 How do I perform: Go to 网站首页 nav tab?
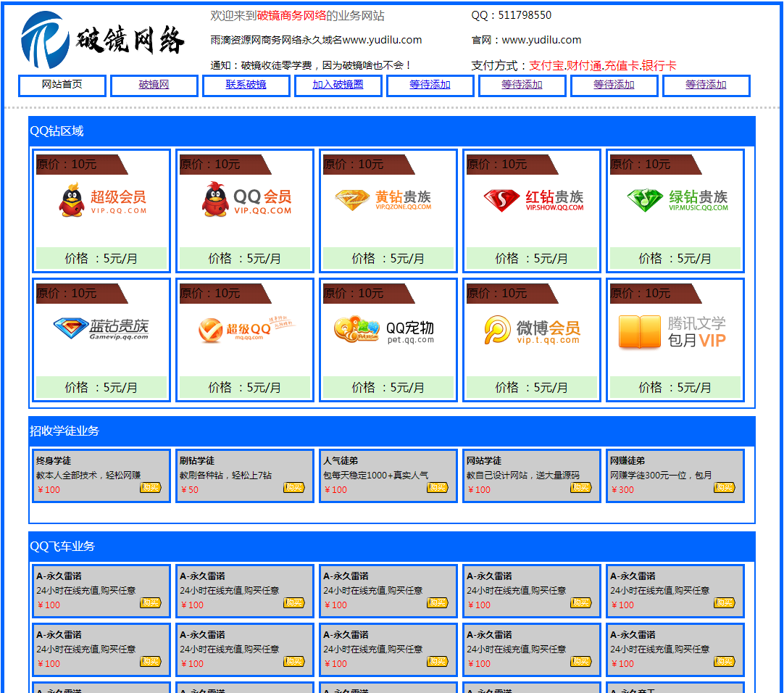pos(62,85)
